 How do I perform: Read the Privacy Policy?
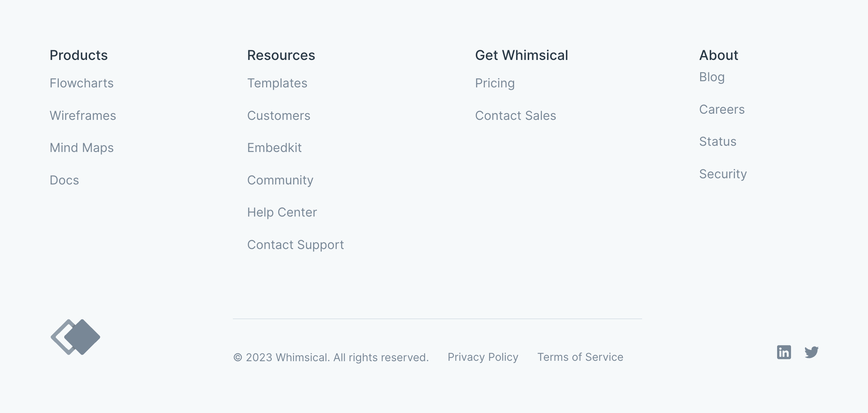coord(483,357)
